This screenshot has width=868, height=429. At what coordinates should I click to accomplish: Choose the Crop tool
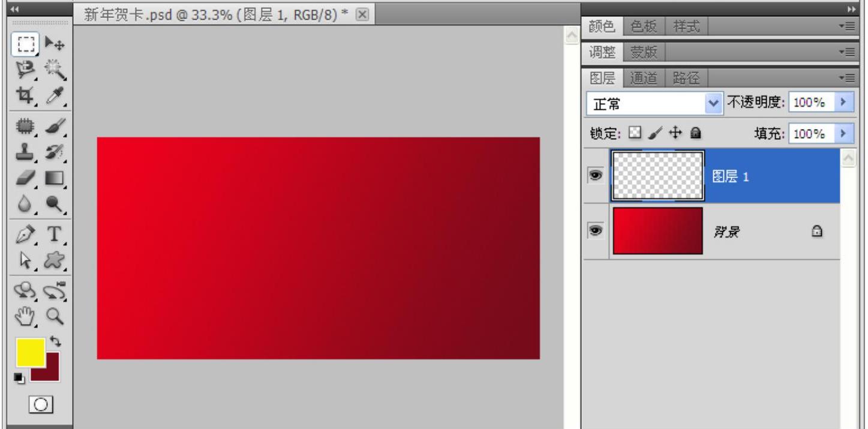pyautogui.click(x=25, y=96)
